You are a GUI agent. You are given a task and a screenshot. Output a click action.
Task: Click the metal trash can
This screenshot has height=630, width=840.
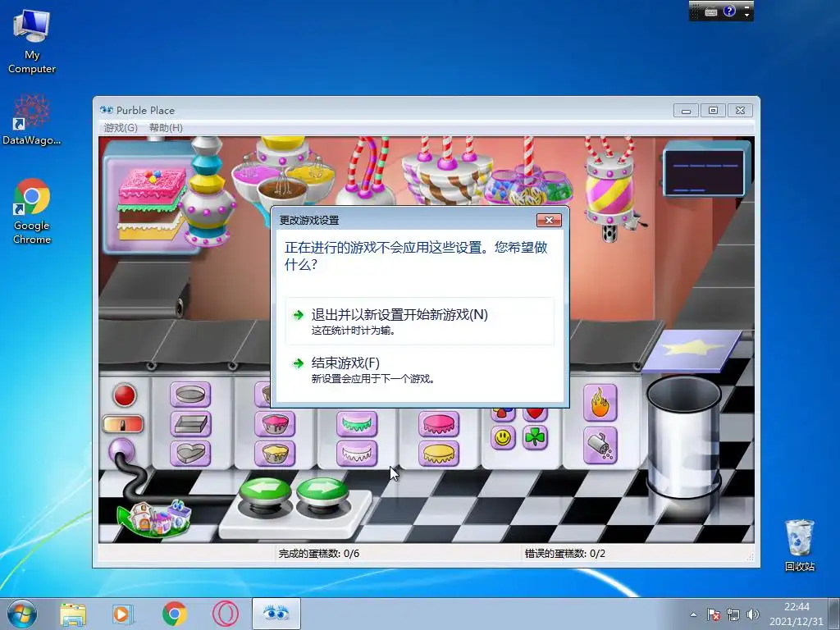tap(683, 438)
